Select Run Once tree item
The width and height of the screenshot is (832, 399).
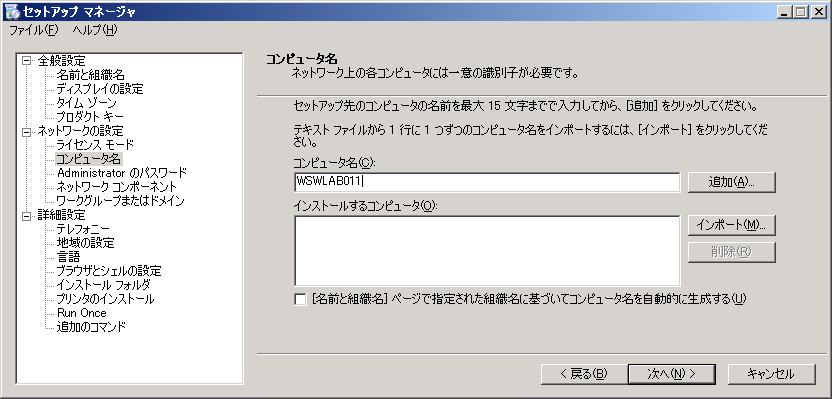tap(82, 313)
